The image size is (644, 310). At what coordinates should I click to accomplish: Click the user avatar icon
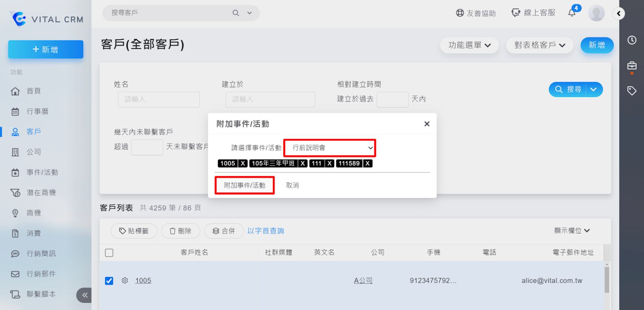click(x=596, y=13)
